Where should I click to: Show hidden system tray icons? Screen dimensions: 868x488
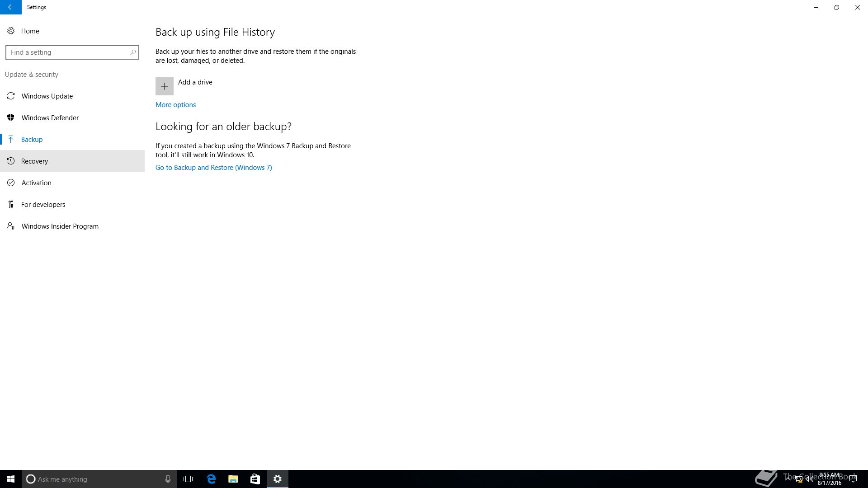point(788,479)
